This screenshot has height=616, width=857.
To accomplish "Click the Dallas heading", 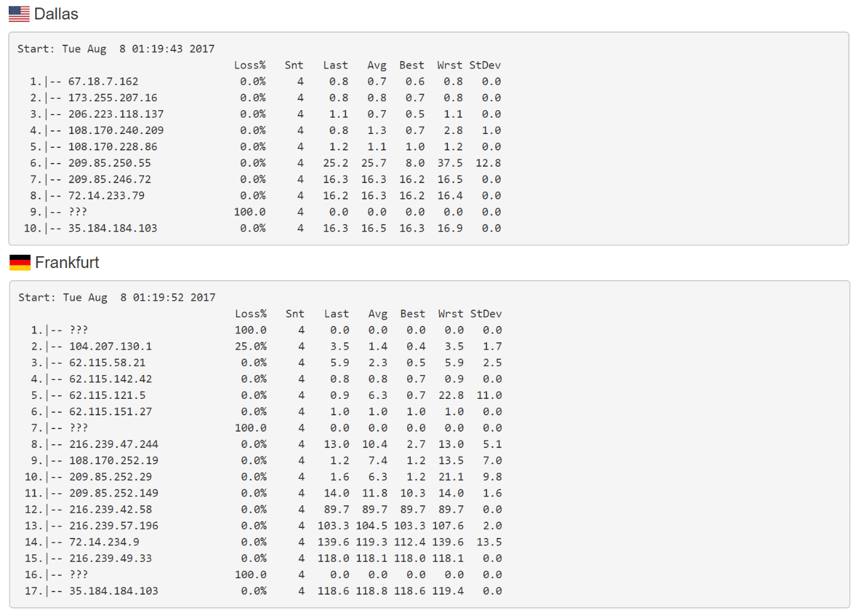I will (x=56, y=14).
